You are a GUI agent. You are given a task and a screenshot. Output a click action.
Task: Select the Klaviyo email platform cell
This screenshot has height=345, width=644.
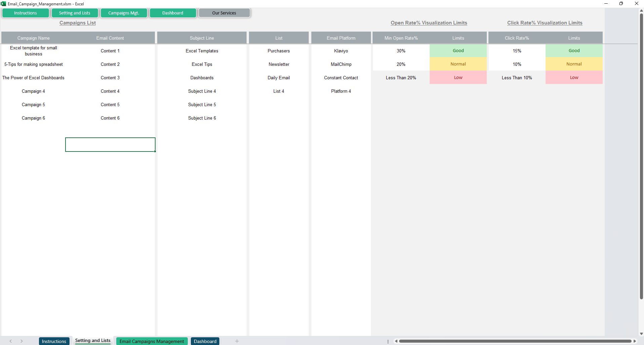(x=341, y=51)
